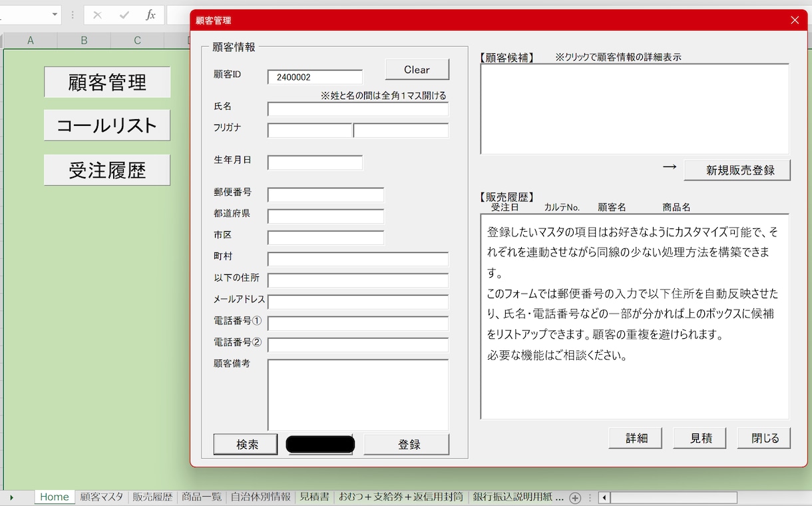Select column B header
Image resolution: width=812 pixels, height=506 pixels.
pos(84,41)
